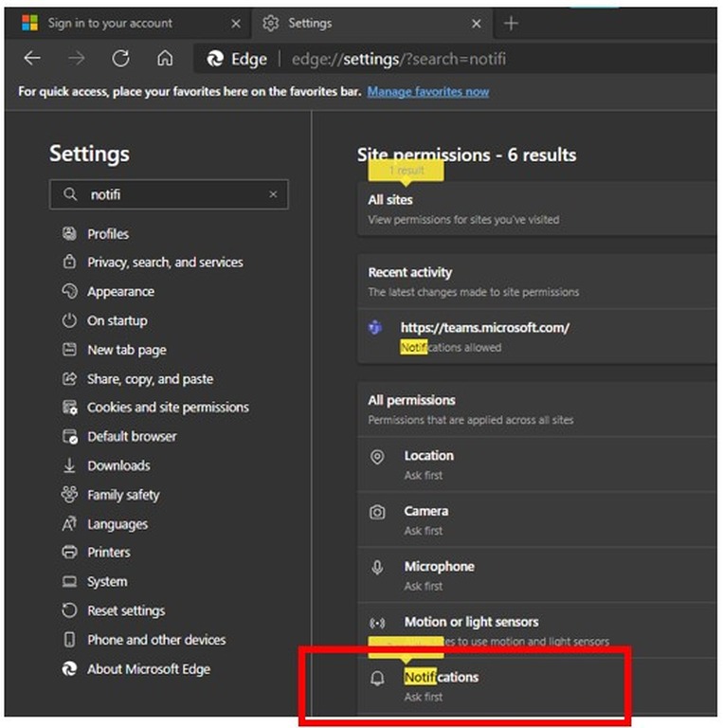Open the Profiles settings section
The image size is (723, 728).
point(108,233)
